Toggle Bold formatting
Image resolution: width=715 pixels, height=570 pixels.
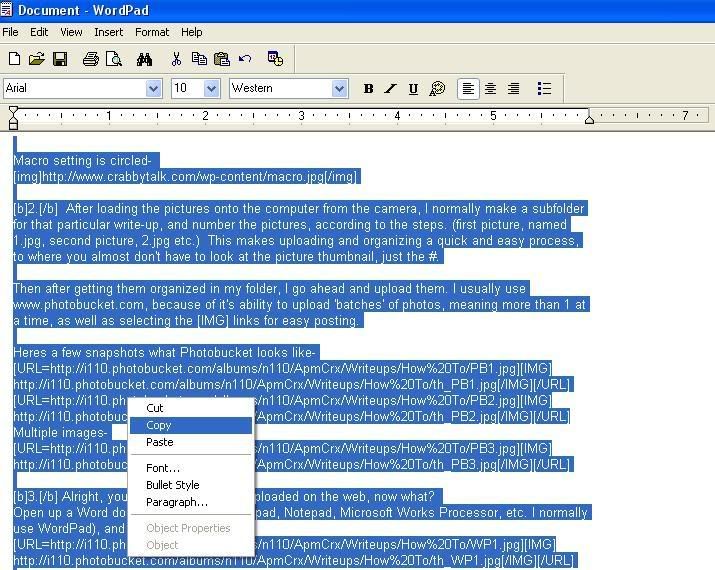point(368,89)
